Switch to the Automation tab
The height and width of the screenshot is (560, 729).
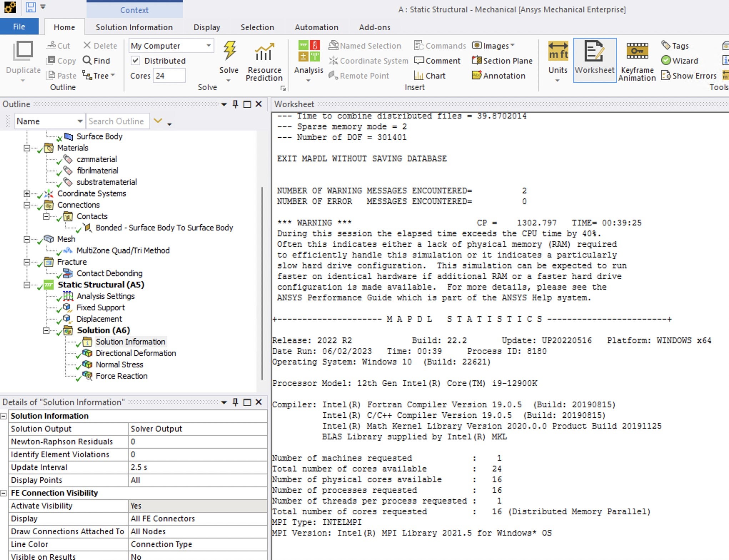click(317, 27)
